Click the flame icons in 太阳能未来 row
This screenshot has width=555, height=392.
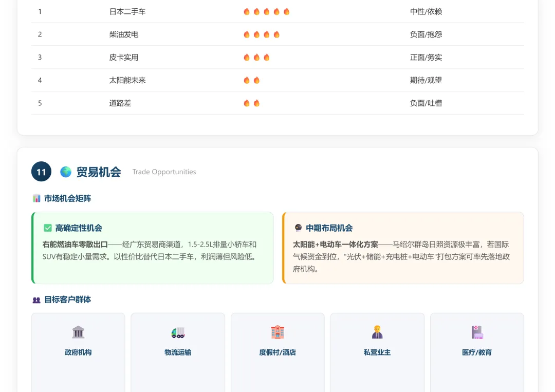(x=252, y=80)
